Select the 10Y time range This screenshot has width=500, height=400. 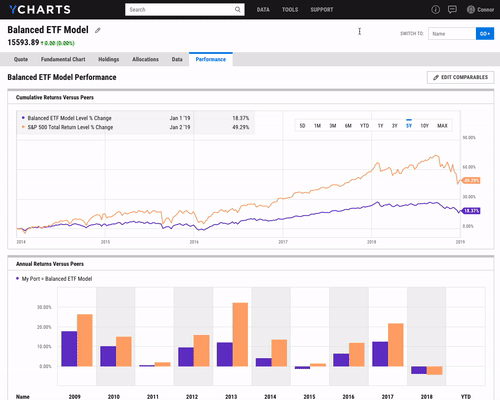tap(424, 126)
